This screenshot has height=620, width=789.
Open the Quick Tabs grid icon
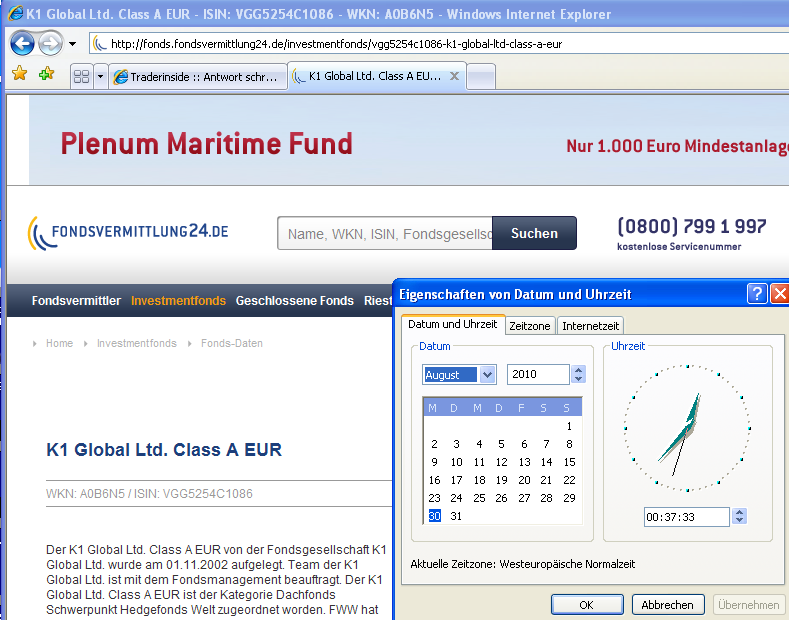[x=81, y=76]
